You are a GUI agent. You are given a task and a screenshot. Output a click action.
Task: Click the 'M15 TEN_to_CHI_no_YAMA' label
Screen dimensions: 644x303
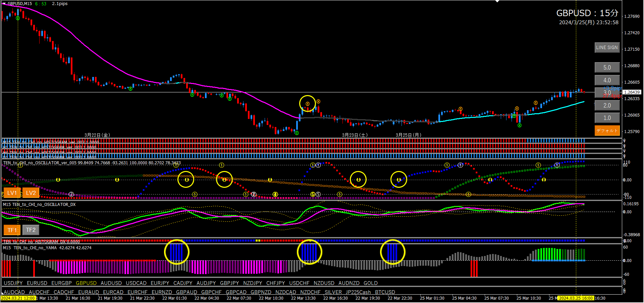click(30, 248)
